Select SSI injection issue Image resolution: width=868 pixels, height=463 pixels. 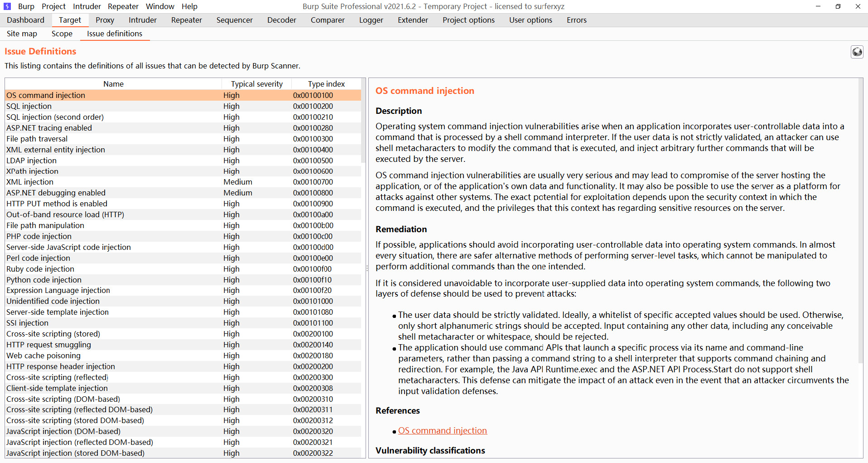click(183, 323)
